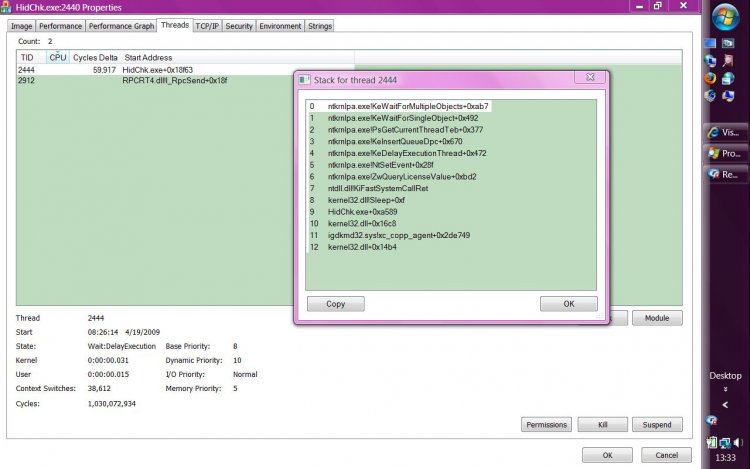
Task: Switch to the Security tab
Action: 239,26
